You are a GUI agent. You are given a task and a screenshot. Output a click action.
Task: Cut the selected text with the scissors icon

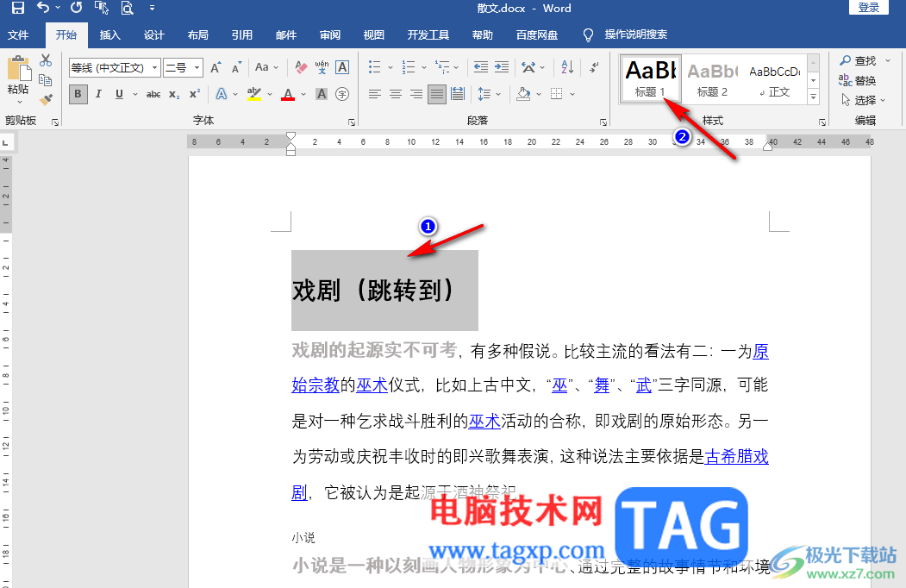click(x=46, y=60)
